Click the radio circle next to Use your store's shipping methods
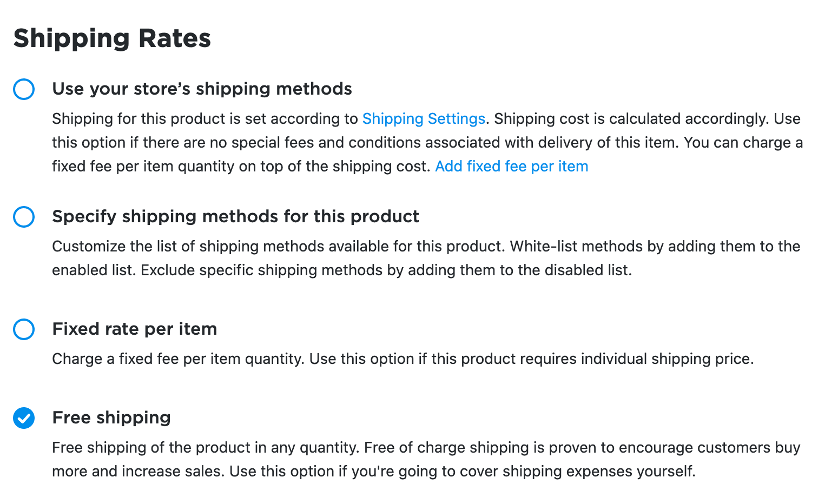The image size is (818, 504). click(24, 89)
